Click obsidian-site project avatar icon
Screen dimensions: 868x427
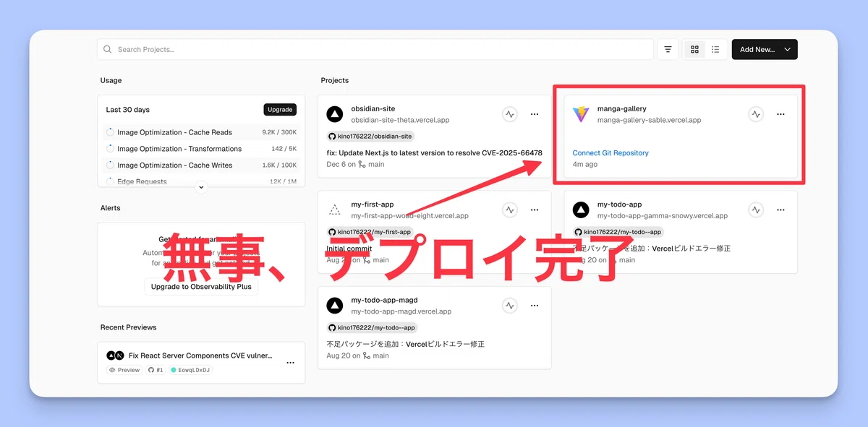coord(334,114)
